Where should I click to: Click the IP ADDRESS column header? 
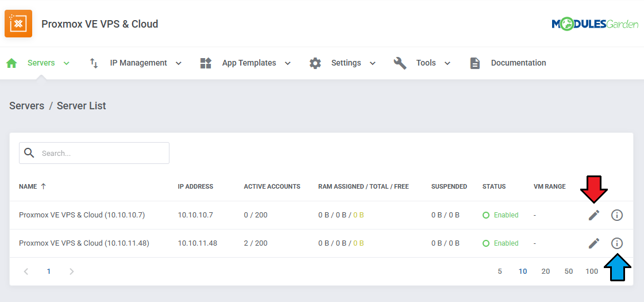coord(195,186)
